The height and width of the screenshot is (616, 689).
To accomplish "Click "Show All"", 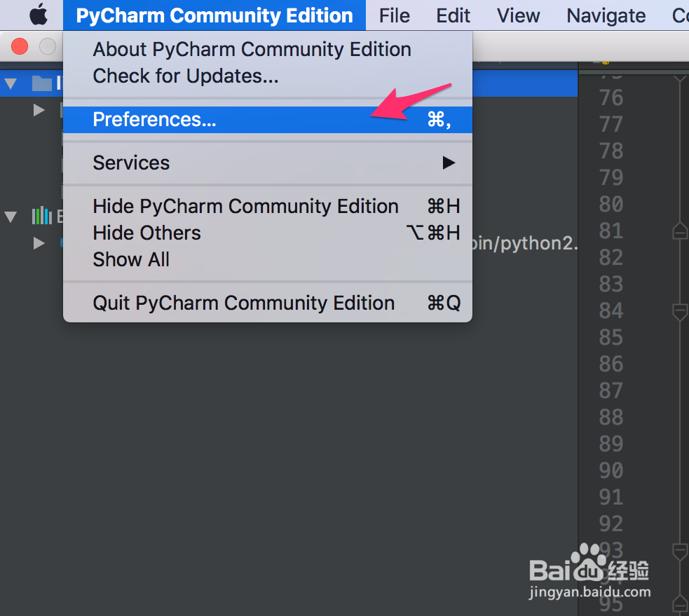I will click(130, 259).
